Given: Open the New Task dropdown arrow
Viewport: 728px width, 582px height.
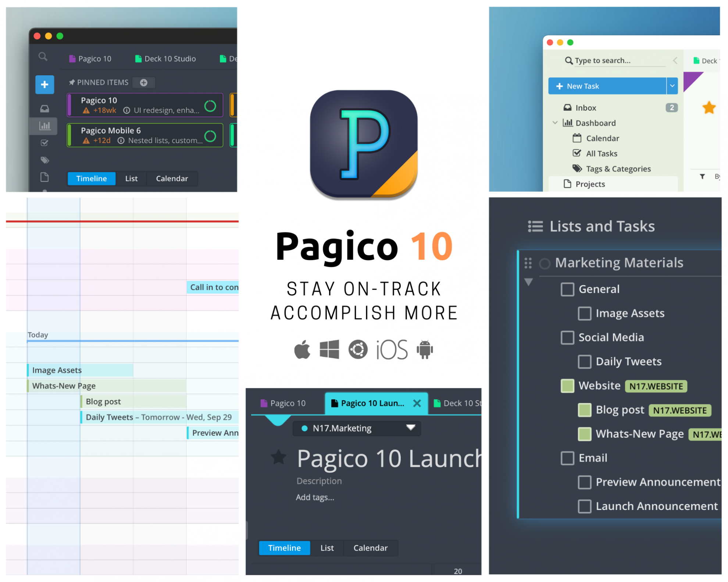Looking at the screenshot, I should (672, 86).
